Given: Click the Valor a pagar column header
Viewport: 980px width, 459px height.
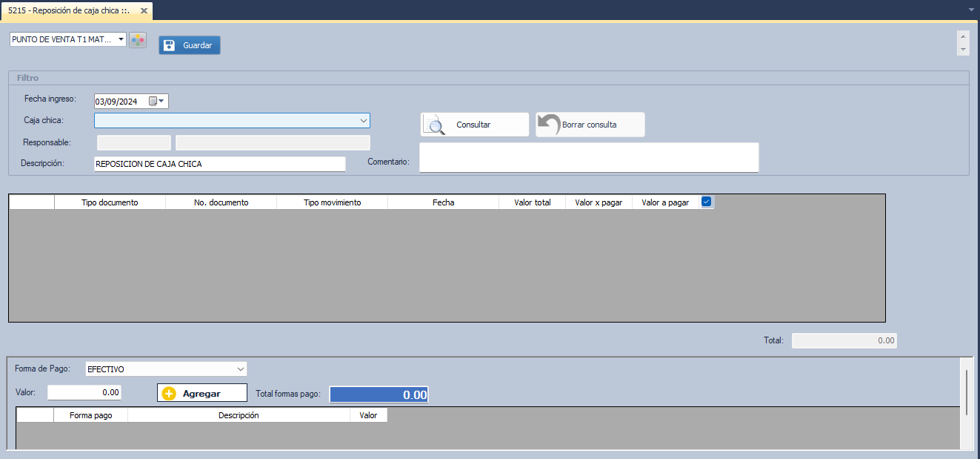Looking at the screenshot, I should (x=665, y=202).
